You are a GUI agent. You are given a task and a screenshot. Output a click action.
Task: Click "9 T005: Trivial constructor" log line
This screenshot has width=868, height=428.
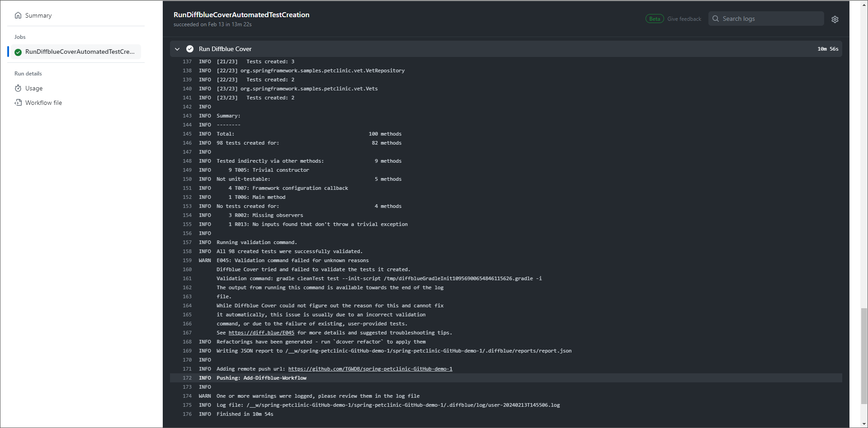point(269,170)
